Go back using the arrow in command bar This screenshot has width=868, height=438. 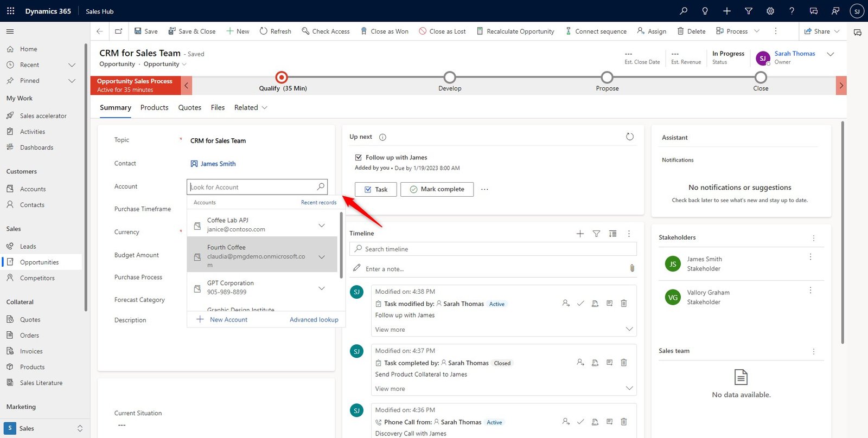pos(99,31)
